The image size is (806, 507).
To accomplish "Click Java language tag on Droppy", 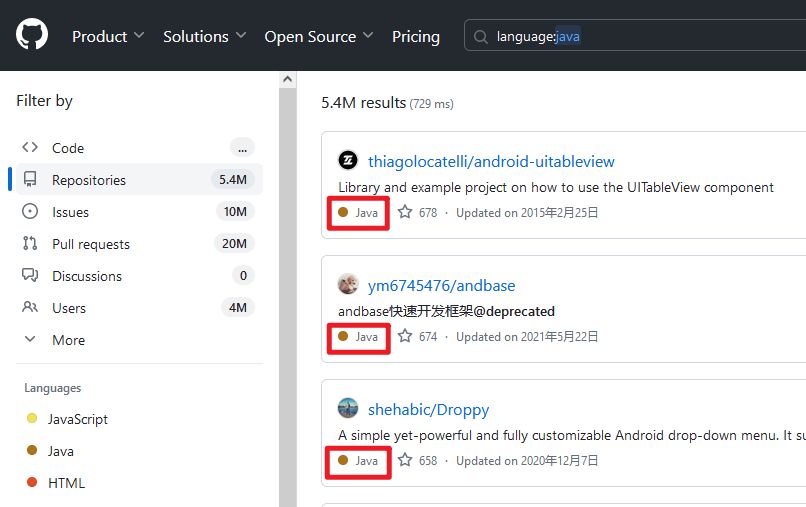I will pos(358,461).
